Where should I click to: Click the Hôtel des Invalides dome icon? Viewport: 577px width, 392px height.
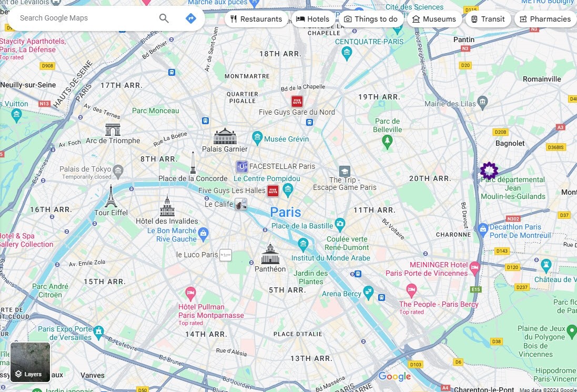[167, 205]
